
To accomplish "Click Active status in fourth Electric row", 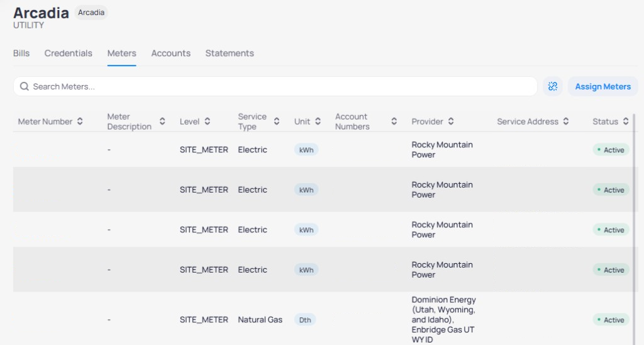I will click(611, 269).
